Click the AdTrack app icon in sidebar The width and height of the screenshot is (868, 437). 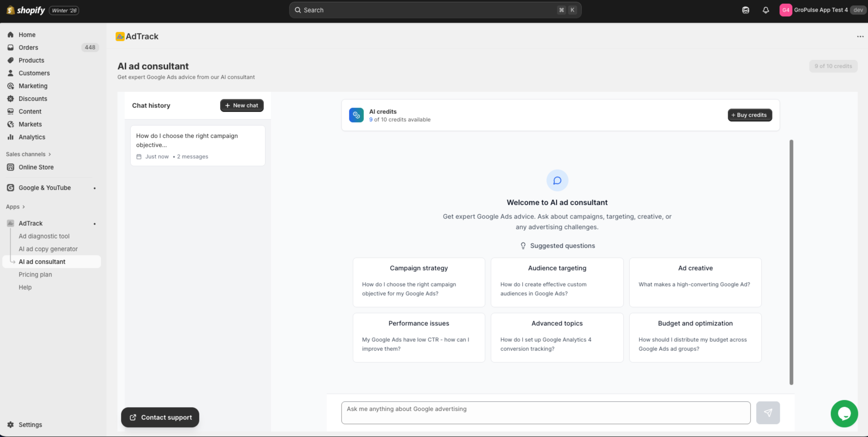[x=11, y=223]
